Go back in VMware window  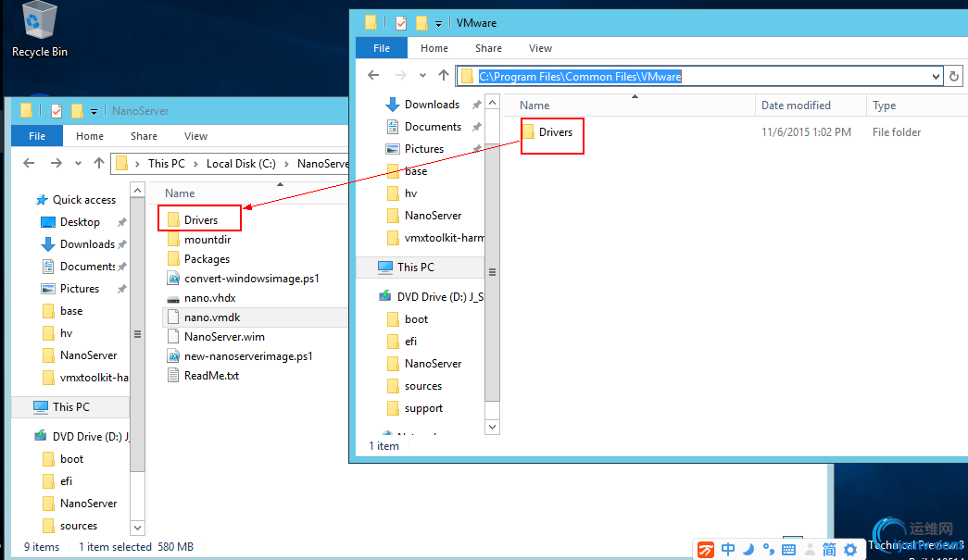373,75
